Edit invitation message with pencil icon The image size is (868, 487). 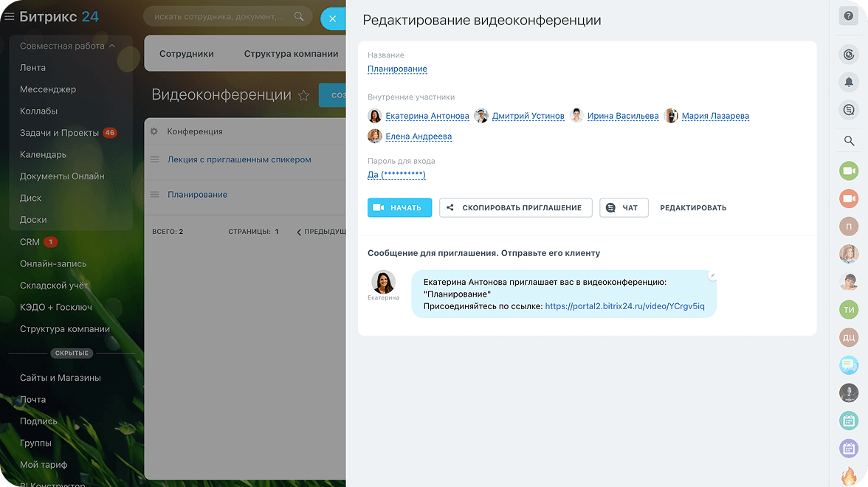pos(712,275)
